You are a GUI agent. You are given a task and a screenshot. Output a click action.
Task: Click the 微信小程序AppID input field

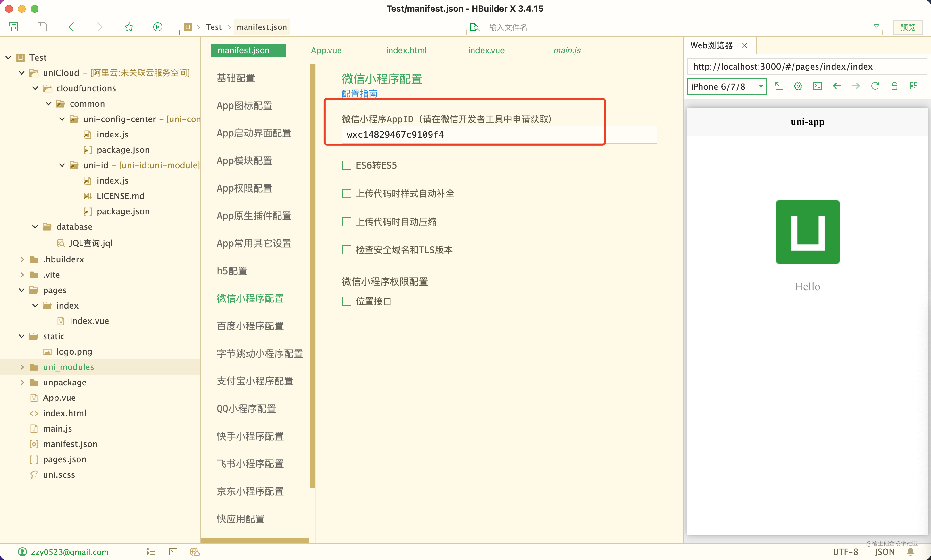click(499, 135)
